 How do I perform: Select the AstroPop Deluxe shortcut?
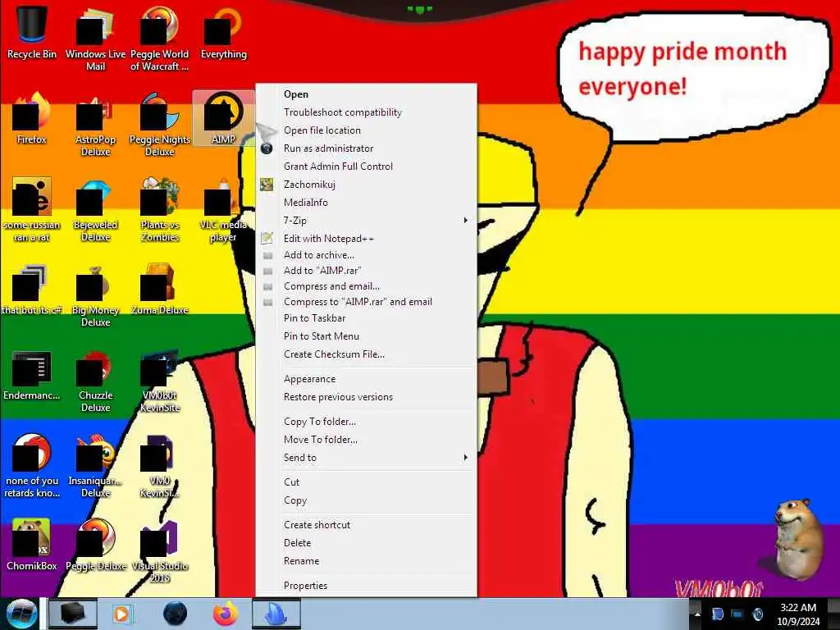pyautogui.click(x=95, y=125)
